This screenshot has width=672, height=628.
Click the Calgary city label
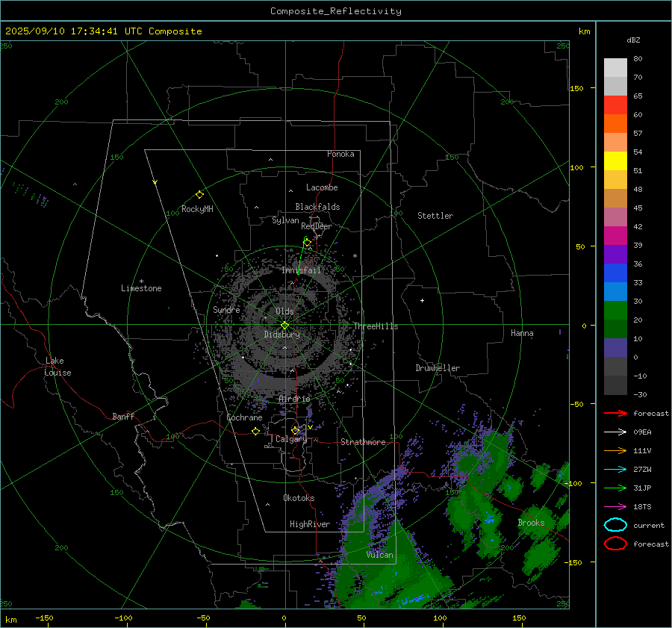tap(291, 439)
